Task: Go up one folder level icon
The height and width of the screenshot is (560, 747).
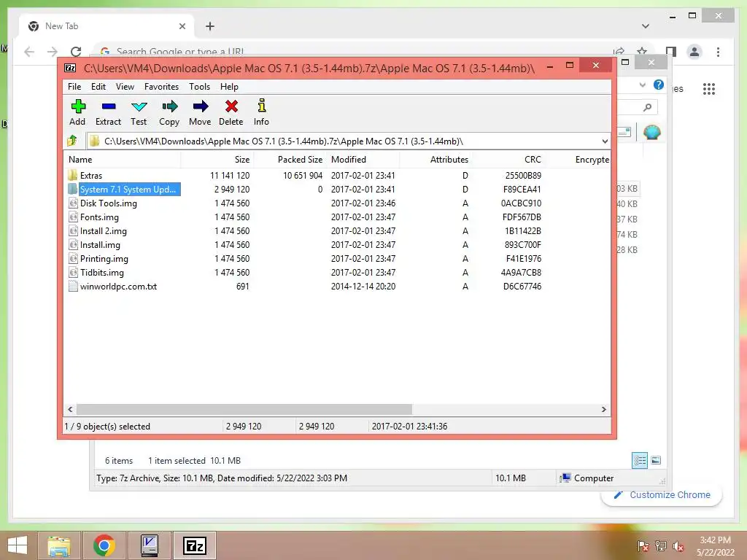Action: [x=72, y=141]
